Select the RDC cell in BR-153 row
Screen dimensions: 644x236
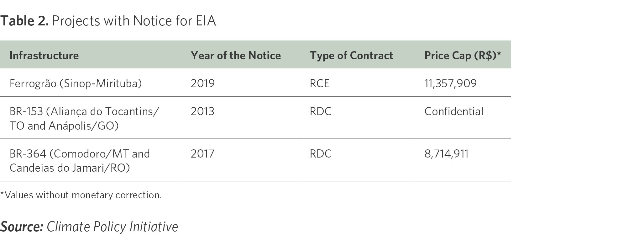321,111
